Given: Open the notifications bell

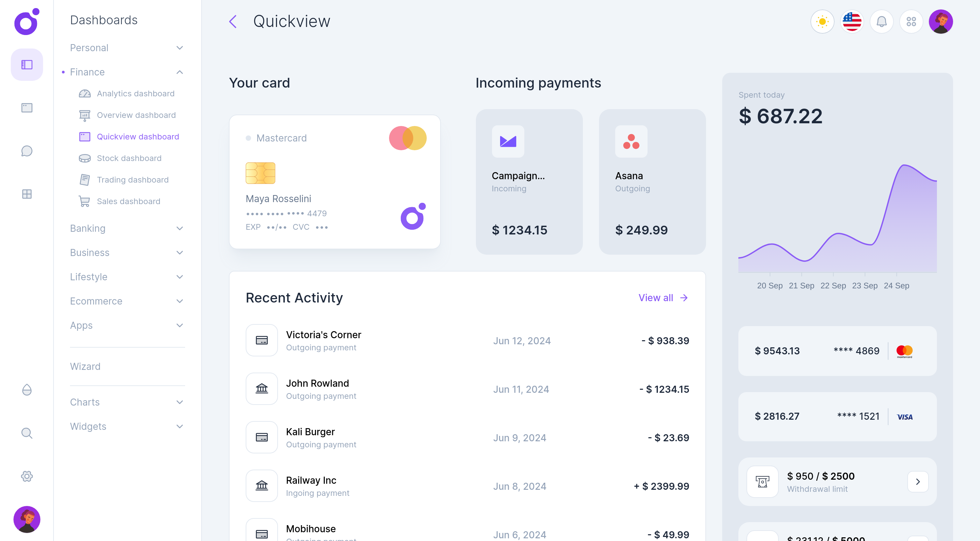Looking at the screenshot, I should (881, 22).
